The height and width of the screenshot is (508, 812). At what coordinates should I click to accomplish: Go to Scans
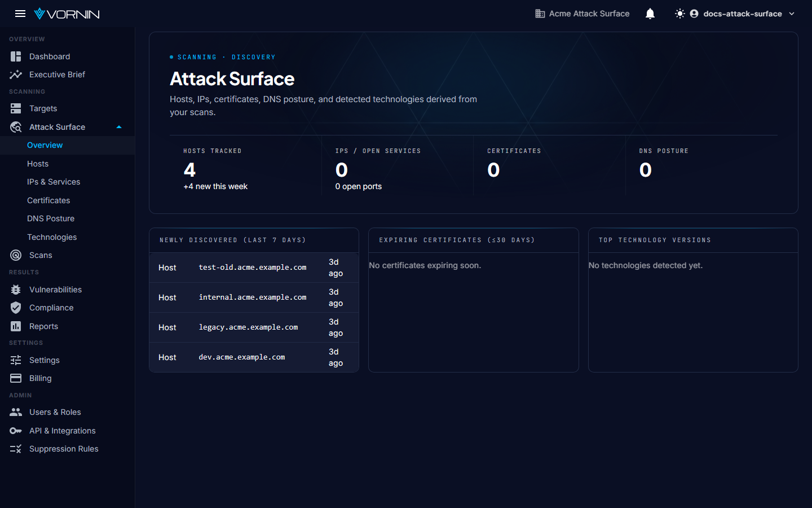(41, 255)
